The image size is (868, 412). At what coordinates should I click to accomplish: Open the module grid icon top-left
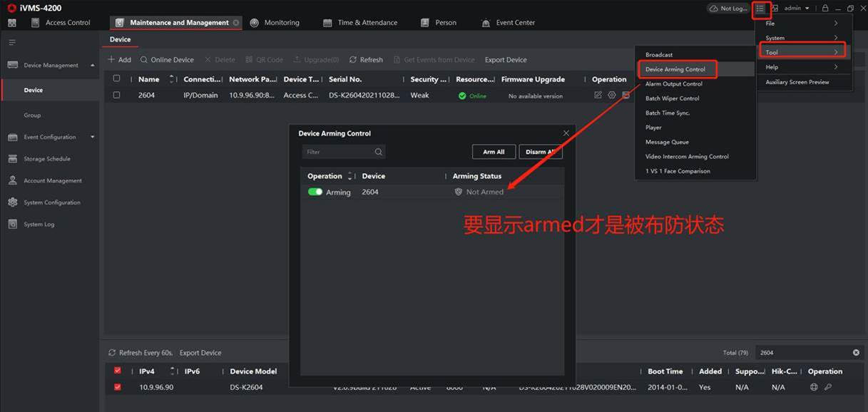click(x=11, y=23)
